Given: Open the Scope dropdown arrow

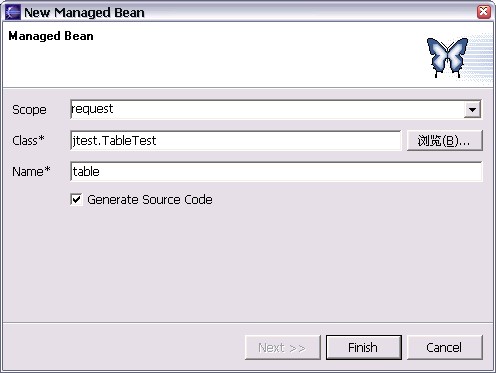Looking at the screenshot, I should 472,109.
